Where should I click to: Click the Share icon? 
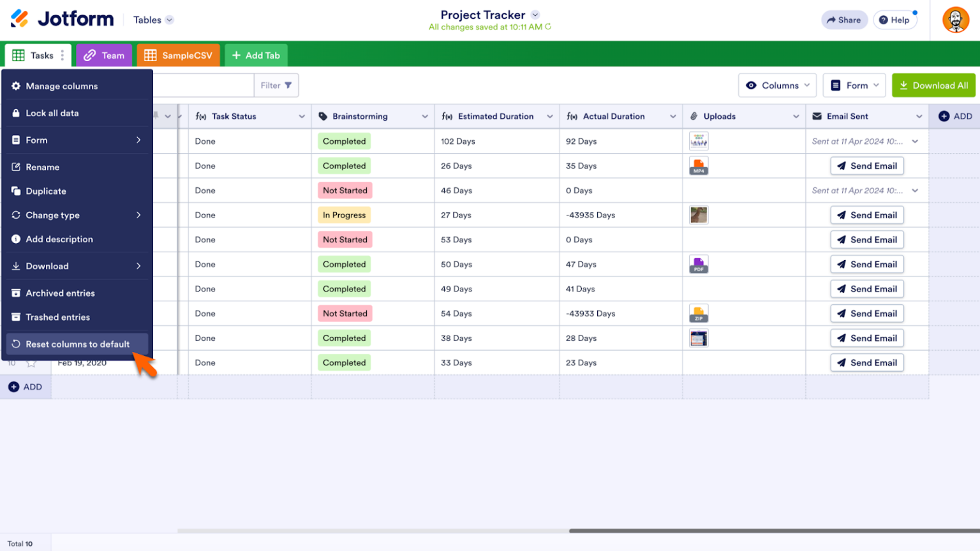(x=845, y=20)
